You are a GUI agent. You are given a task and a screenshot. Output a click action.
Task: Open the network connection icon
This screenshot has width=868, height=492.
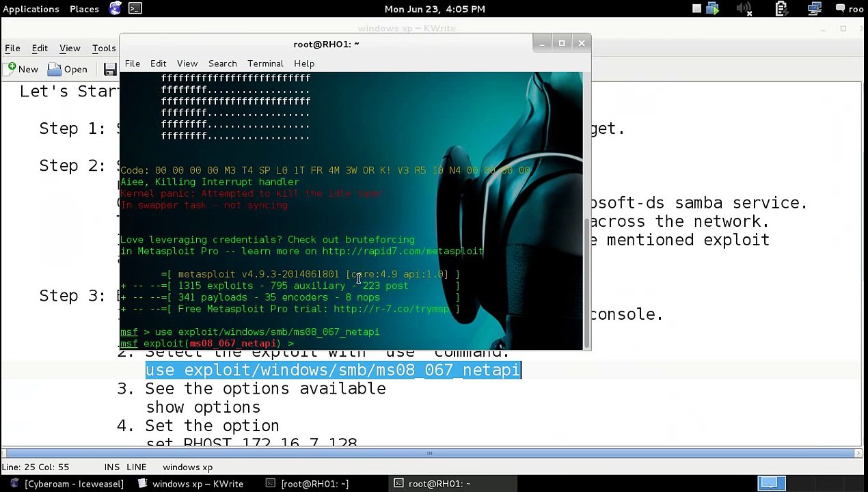coord(814,9)
